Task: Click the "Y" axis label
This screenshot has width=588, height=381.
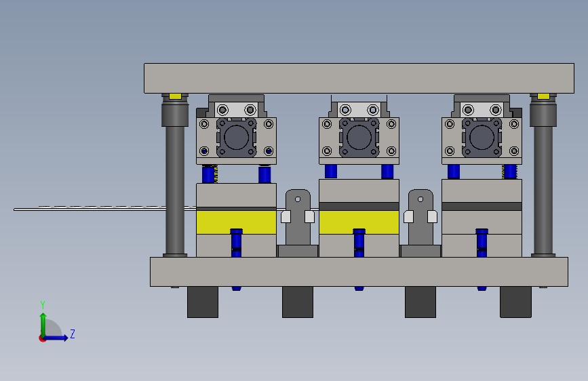Action: (43, 304)
